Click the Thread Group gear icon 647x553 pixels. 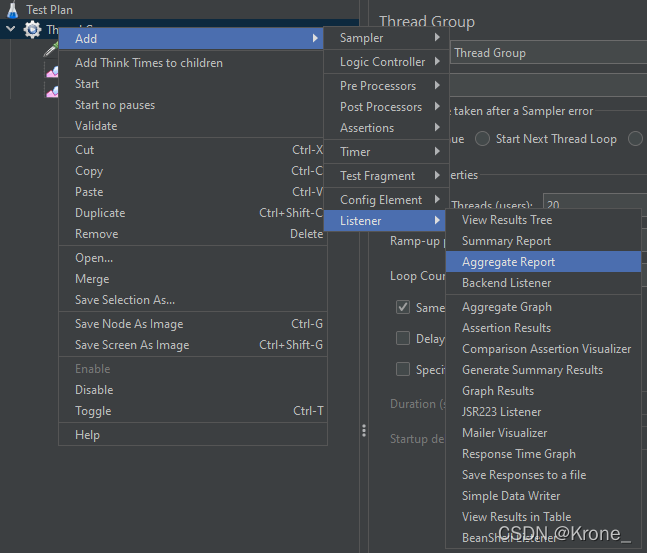pyautogui.click(x=32, y=30)
